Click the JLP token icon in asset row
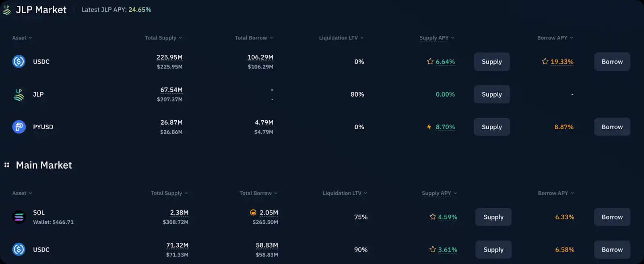Image resolution: width=644 pixels, height=264 pixels. click(x=19, y=95)
